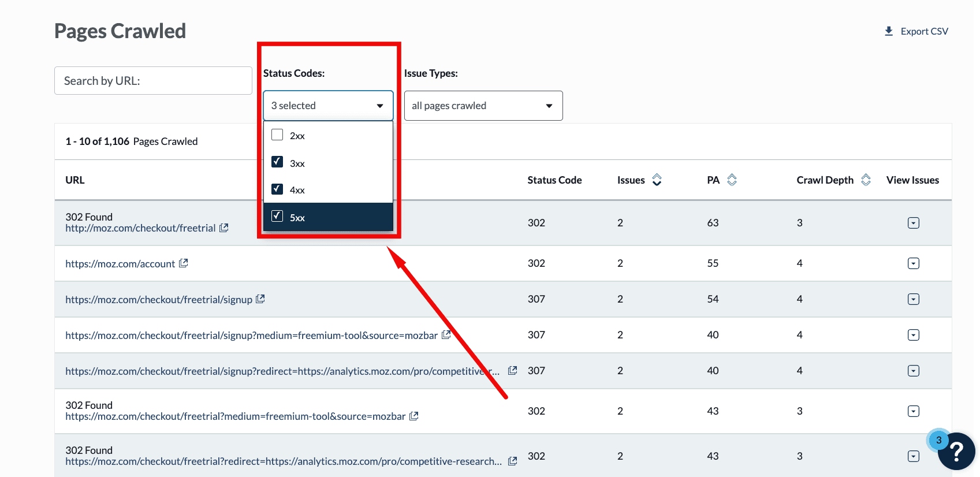Uncheck the 3xx status code option
Image resolution: width=980 pixels, height=477 pixels.
click(277, 162)
